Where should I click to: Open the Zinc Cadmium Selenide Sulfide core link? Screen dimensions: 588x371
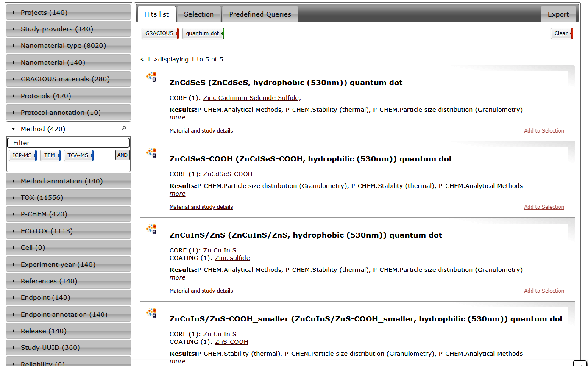(252, 98)
